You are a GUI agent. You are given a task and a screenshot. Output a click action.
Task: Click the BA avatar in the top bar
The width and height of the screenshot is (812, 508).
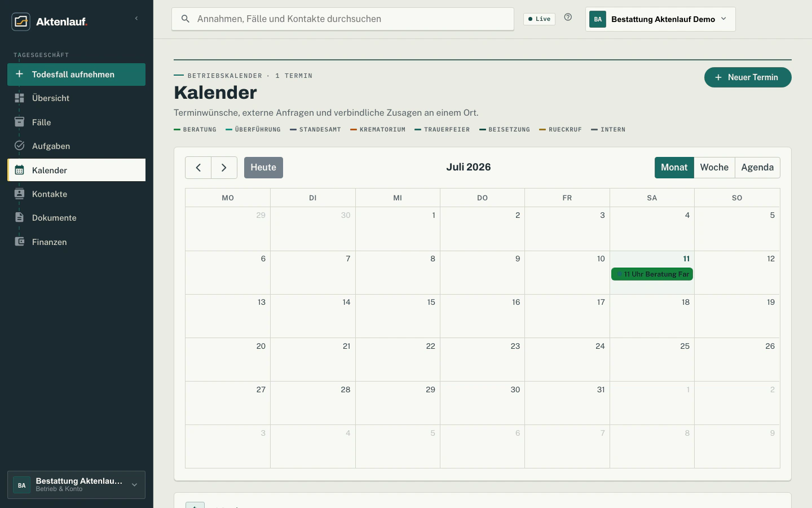click(x=598, y=19)
